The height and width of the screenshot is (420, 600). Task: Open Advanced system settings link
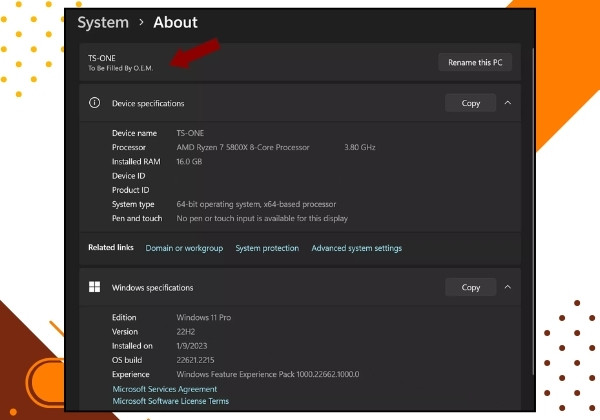point(357,248)
